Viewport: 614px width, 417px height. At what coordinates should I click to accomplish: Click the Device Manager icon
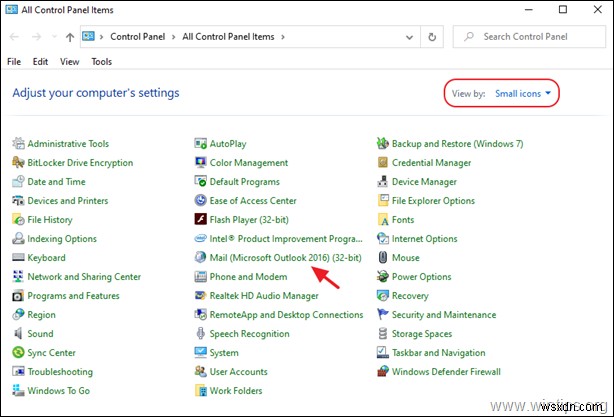pyautogui.click(x=384, y=182)
